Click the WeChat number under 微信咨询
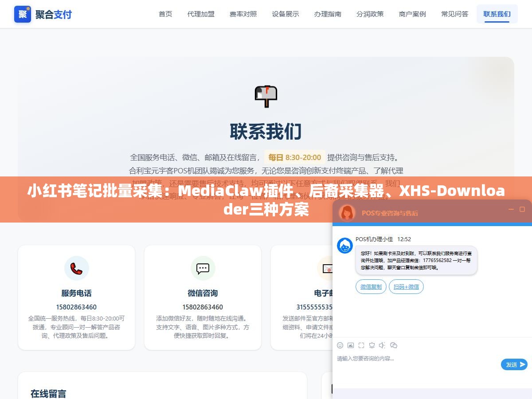This screenshot has height=399, width=532. [x=203, y=307]
